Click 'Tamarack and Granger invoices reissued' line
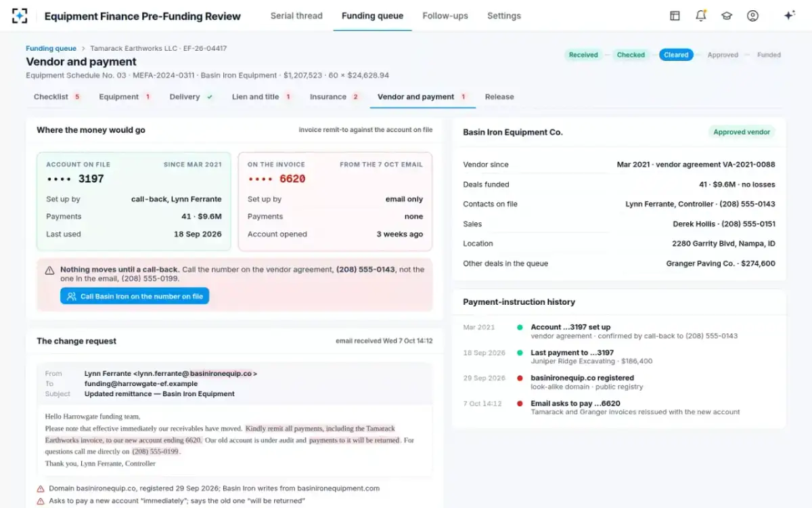Image resolution: width=812 pixels, height=508 pixels. pyautogui.click(x=635, y=412)
